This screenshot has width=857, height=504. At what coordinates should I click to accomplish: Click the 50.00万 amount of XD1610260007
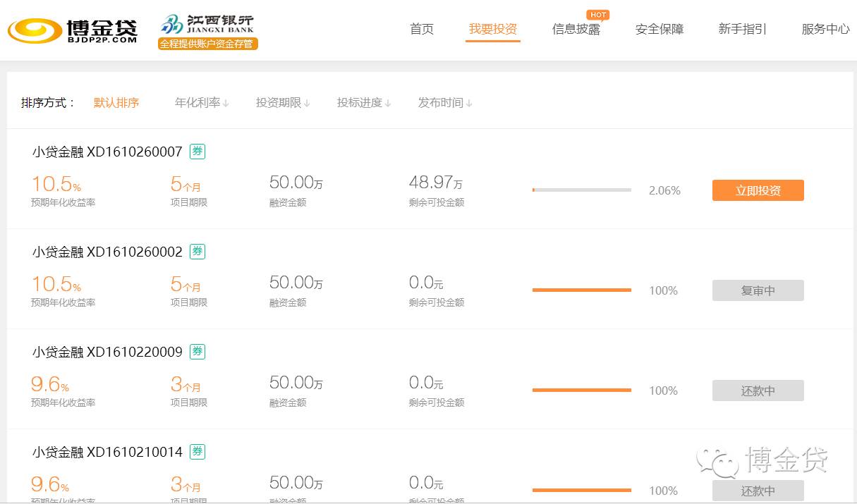pyautogui.click(x=296, y=183)
